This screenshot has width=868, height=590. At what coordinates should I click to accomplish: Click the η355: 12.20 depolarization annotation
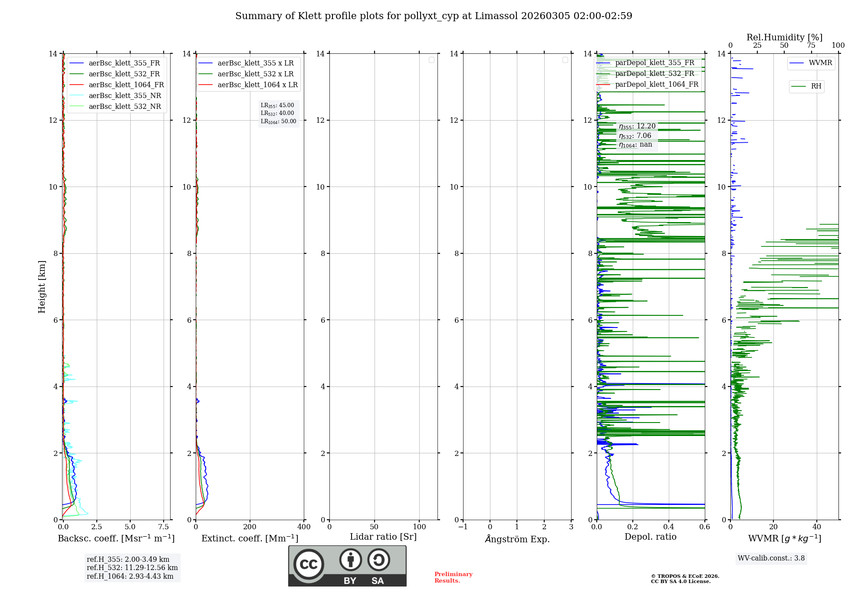(x=637, y=126)
